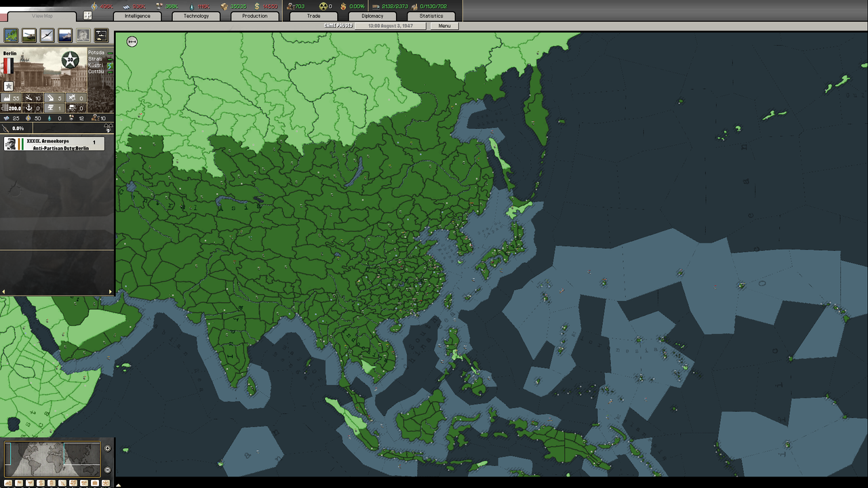Click the political flag map mode icon below the minimap
Viewport: 868px width, 488px height.
pyautogui.click(x=19, y=482)
